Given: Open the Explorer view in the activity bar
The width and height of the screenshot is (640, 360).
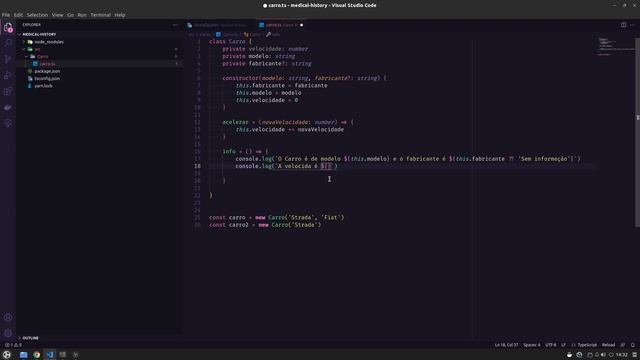Looking at the screenshot, I should pyautogui.click(x=8, y=28).
